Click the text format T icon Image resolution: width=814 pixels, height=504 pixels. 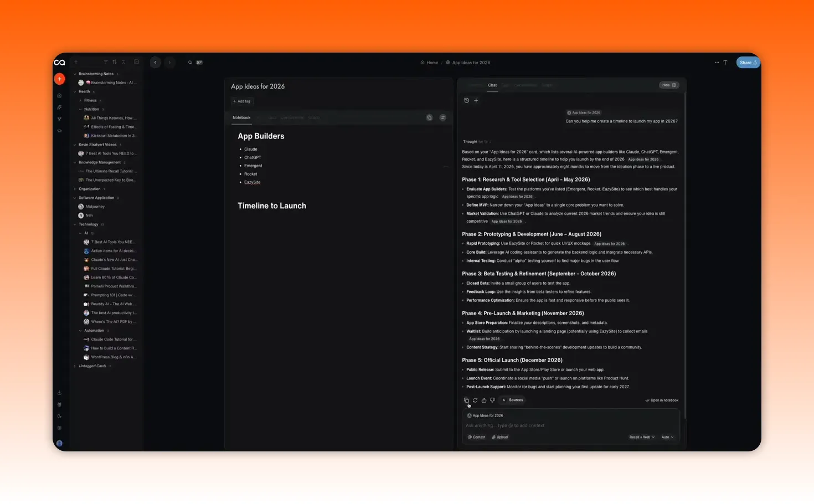[725, 63]
